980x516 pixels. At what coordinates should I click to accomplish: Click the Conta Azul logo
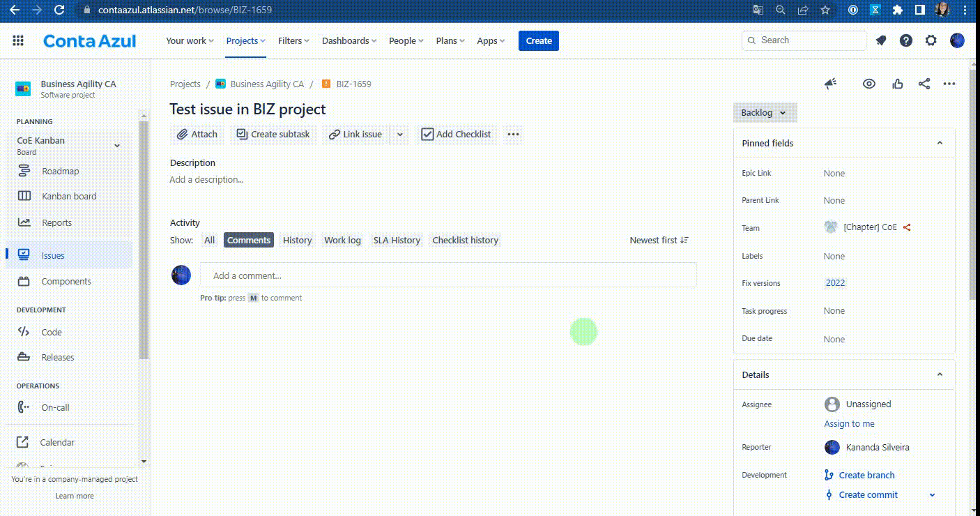89,40
